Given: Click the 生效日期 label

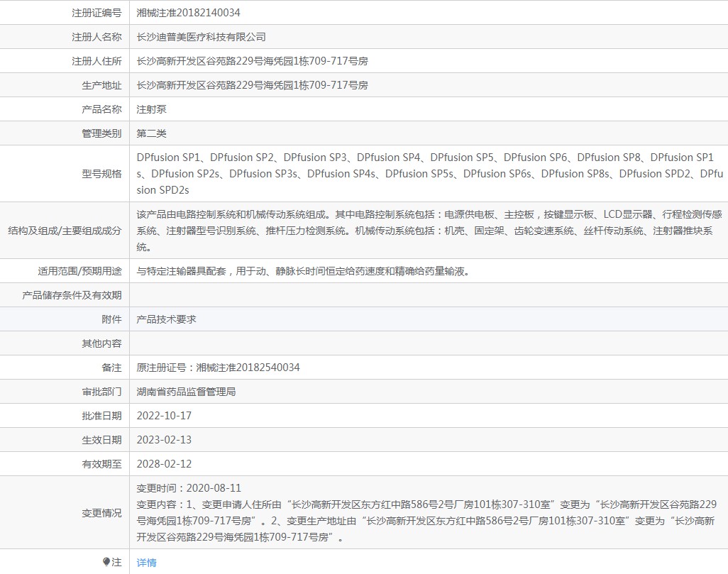Looking at the screenshot, I should 101,440.
